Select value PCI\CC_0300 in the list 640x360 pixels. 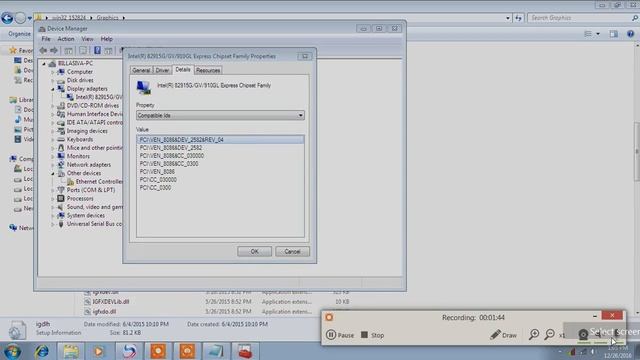point(156,188)
